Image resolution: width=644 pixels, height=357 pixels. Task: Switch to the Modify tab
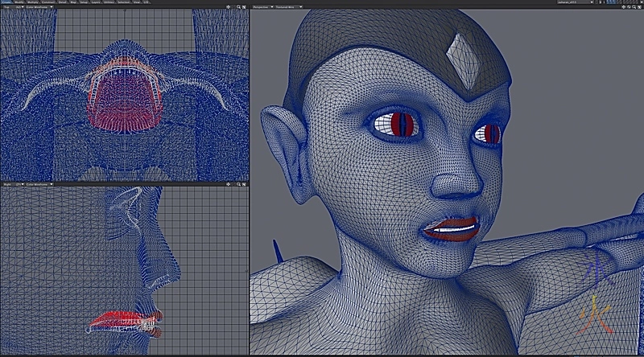tap(19, 2)
